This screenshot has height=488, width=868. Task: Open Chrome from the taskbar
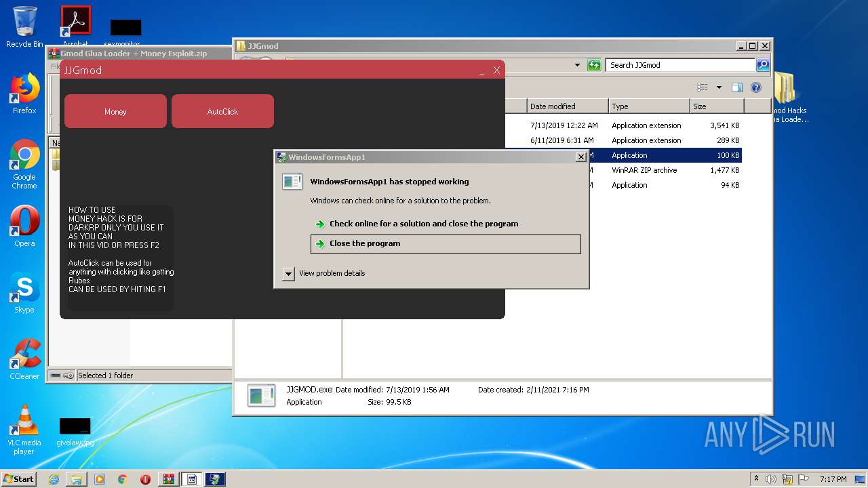[x=123, y=479]
